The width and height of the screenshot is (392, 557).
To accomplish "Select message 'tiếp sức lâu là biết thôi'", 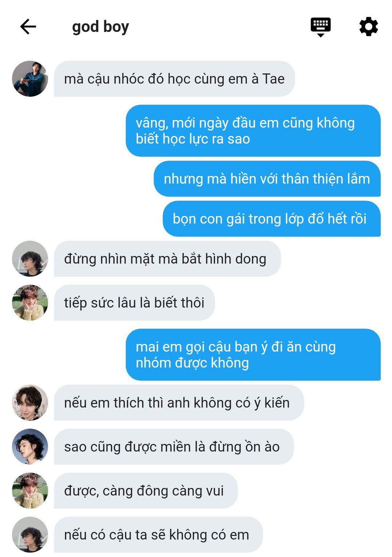I will pos(134,302).
